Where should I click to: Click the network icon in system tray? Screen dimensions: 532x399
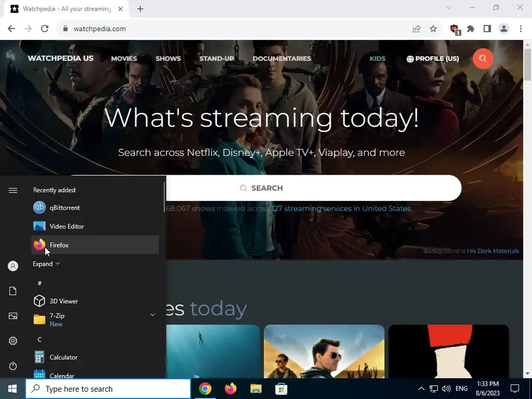[434, 389]
